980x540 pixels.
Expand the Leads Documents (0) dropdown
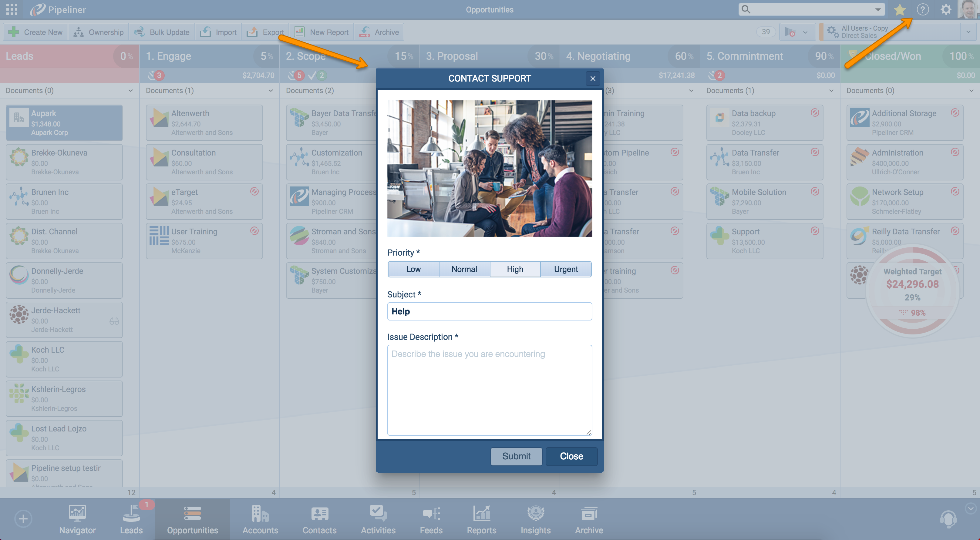pyautogui.click(x=130, y=91)
